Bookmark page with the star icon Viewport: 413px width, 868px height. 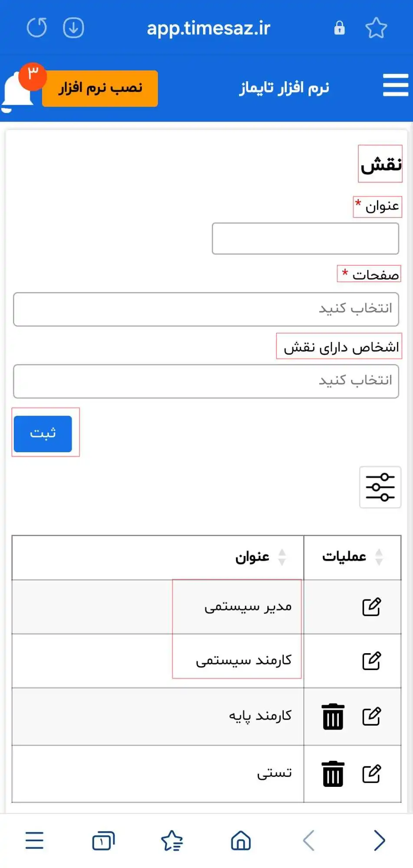pyautogui.click(x=376, y=28)
